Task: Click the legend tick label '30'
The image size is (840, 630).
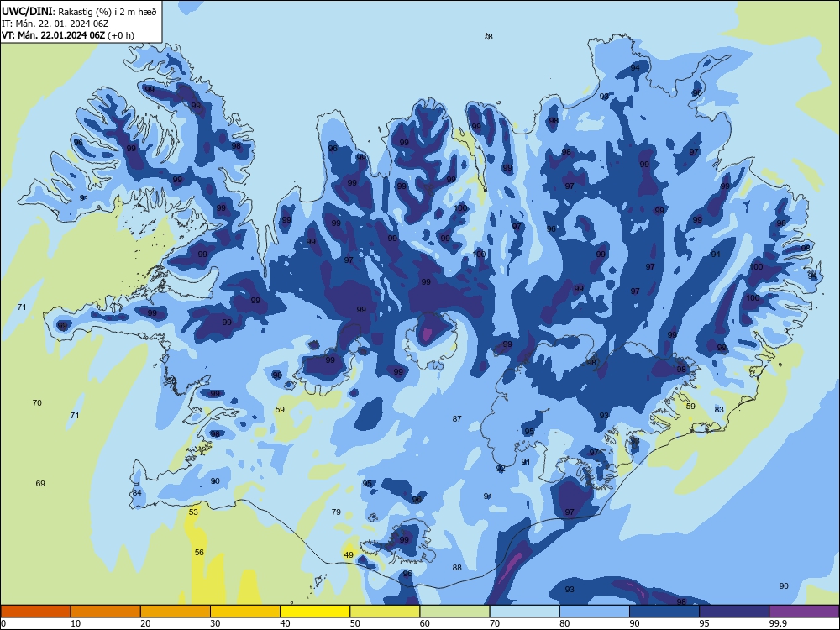Action: click(x=215, y=623)
